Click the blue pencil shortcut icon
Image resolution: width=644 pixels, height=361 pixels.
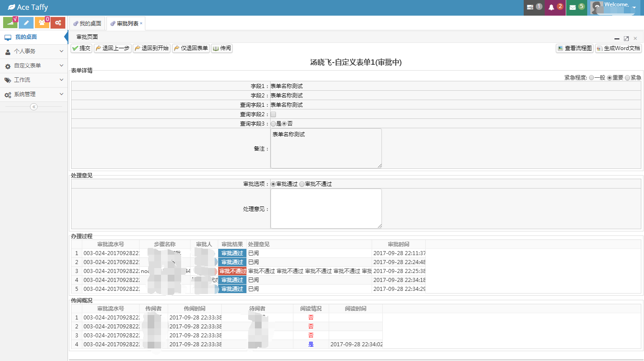tap(26, 23)
